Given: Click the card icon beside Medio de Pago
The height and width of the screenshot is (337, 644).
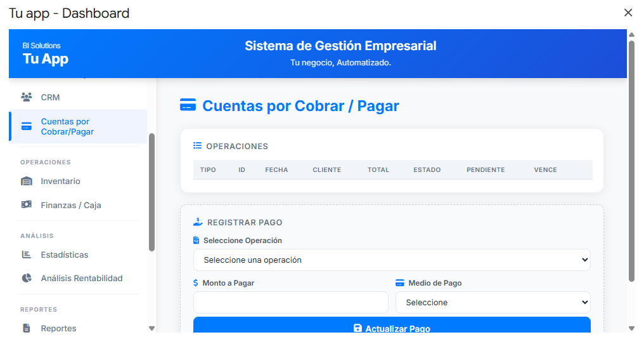Looking at the screenshot, I should (400, 282).
